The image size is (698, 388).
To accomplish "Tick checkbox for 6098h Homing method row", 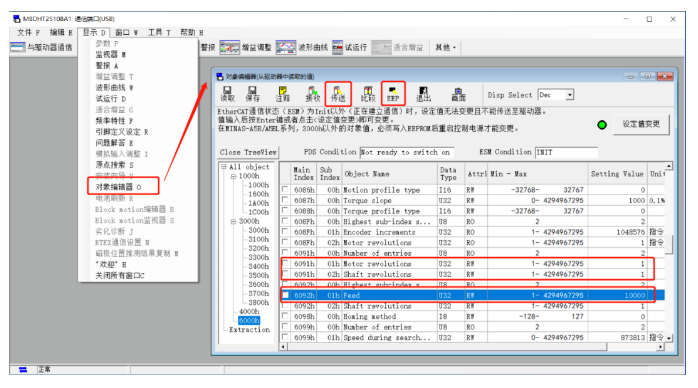I will (x=285, y=316).
